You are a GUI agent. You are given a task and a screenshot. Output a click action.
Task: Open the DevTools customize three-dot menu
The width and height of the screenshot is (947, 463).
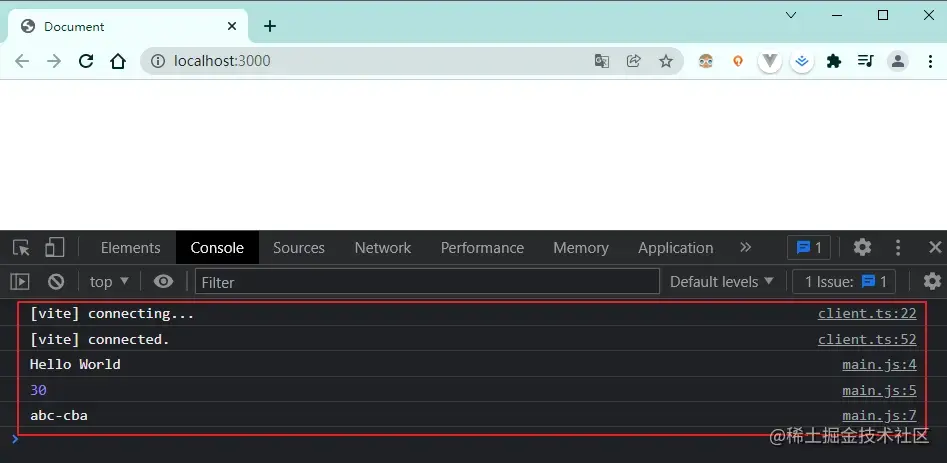897,247
